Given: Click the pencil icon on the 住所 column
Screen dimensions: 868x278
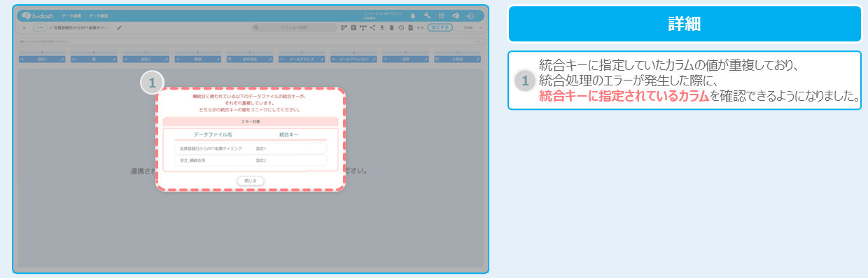Looking at the screenshot, I should click(426, 59).
